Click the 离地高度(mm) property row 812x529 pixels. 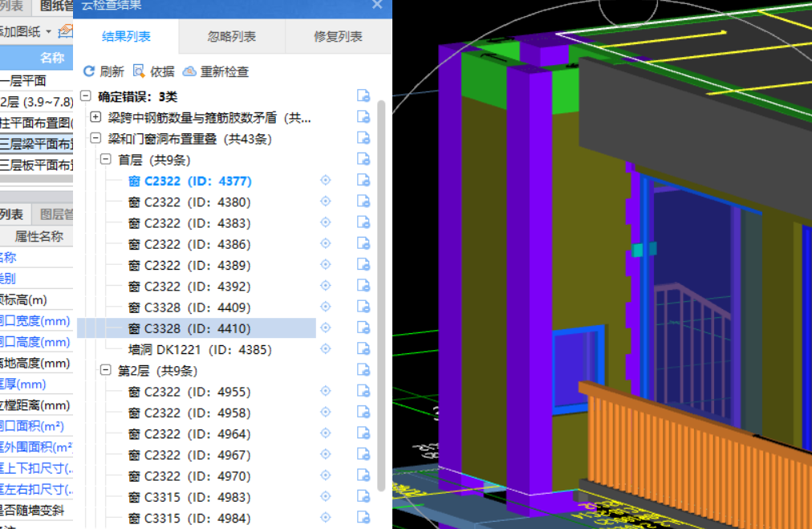tap(36, 363)
